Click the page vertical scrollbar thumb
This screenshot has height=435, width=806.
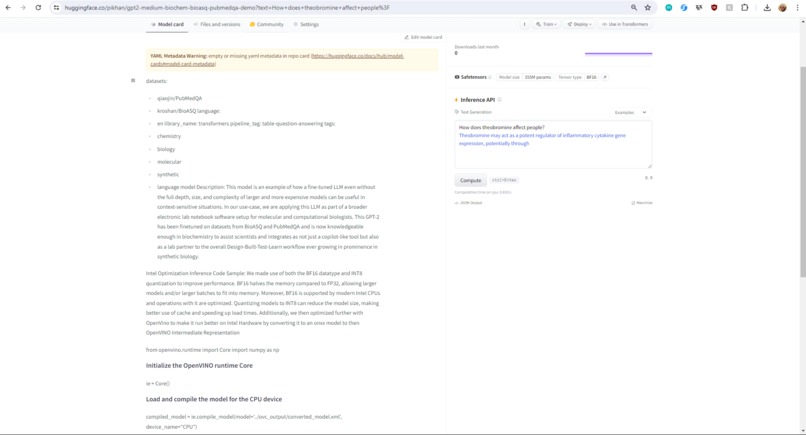click(802, 172)
